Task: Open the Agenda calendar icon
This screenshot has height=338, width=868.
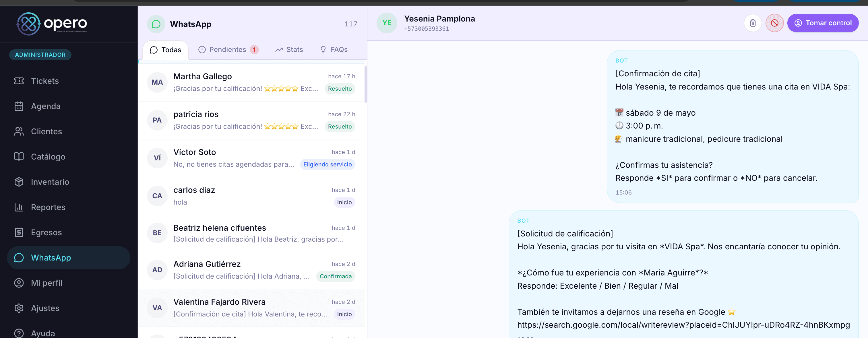Action: coord(19,106)
